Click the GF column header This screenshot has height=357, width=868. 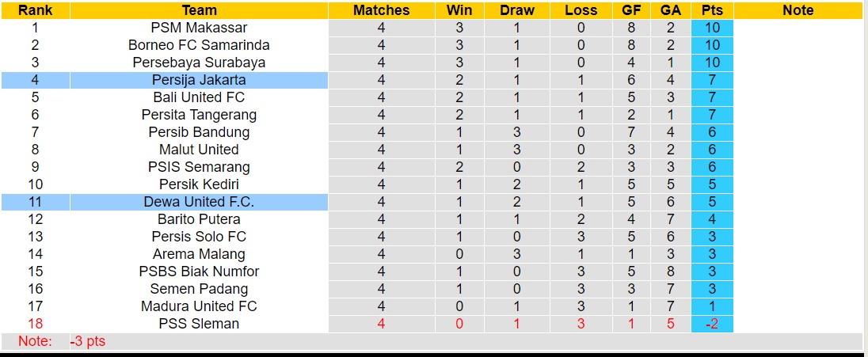click(631, 10)
